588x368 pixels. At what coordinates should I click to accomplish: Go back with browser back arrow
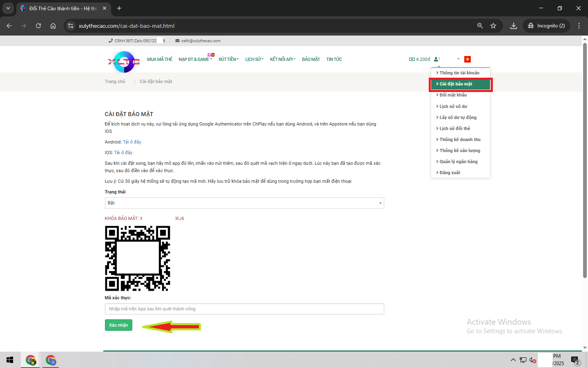point(9,26)
